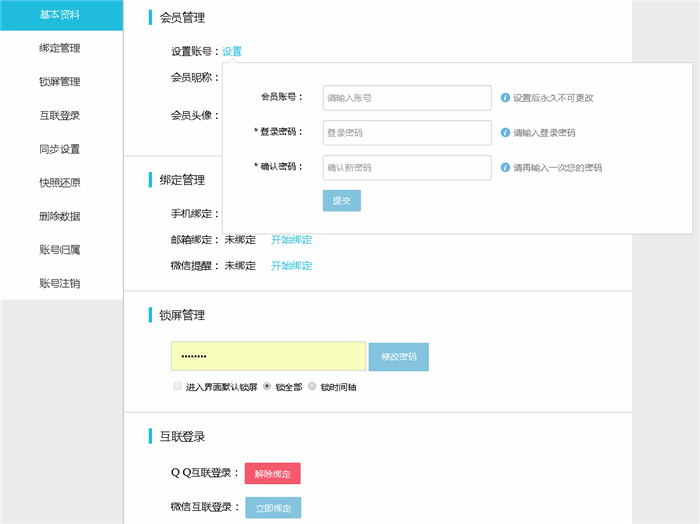Select the 锁时间轴 radio option
This screenshot has height=524, width=700.
[x=312, y=386]
